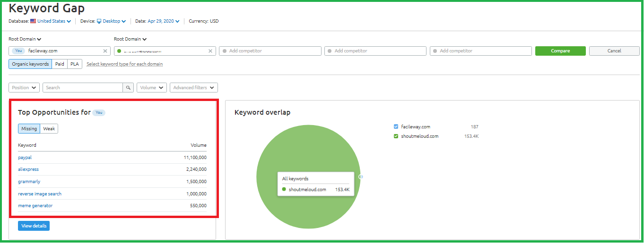Click the 1,000,000 volume value
644x244 pixels.
coord(196,194)
